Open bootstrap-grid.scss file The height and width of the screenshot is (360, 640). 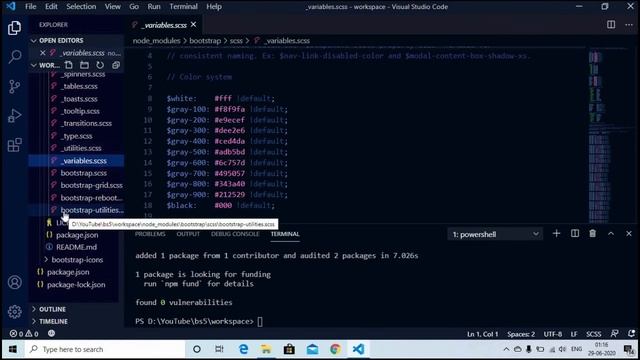tap(91, 185)
